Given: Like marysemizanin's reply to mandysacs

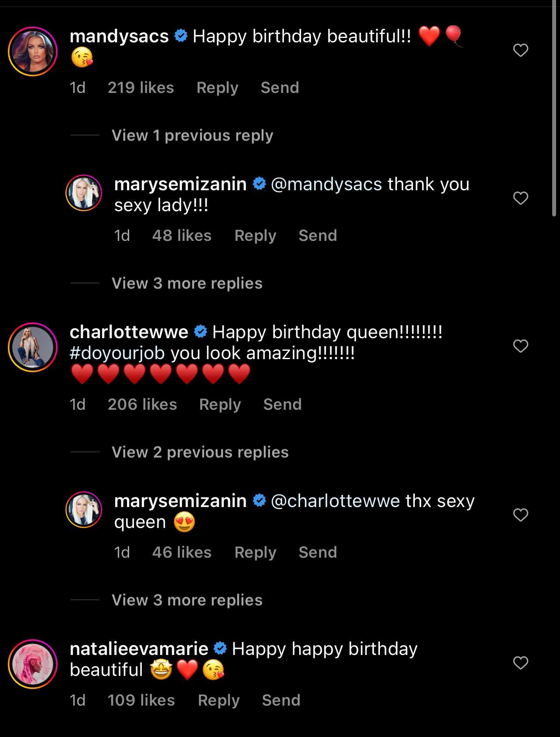Looking at the screenshot, I should pos(520,198).
